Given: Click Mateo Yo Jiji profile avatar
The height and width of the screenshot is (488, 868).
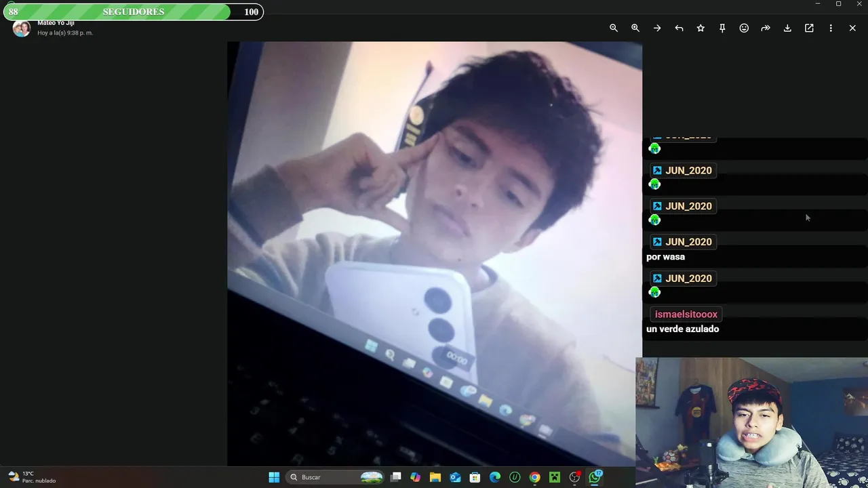Looking at the screenshot, I should [x=22, y=28].
